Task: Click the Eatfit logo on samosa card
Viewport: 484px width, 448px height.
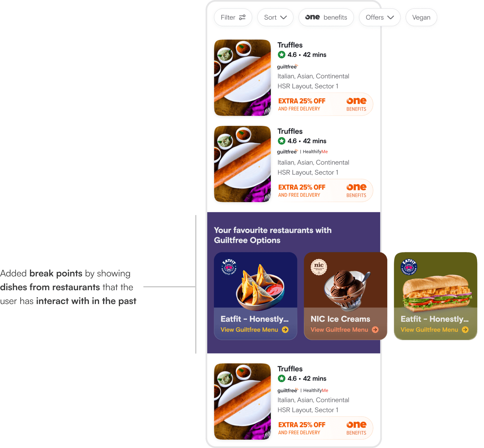Action: (229, 267)
